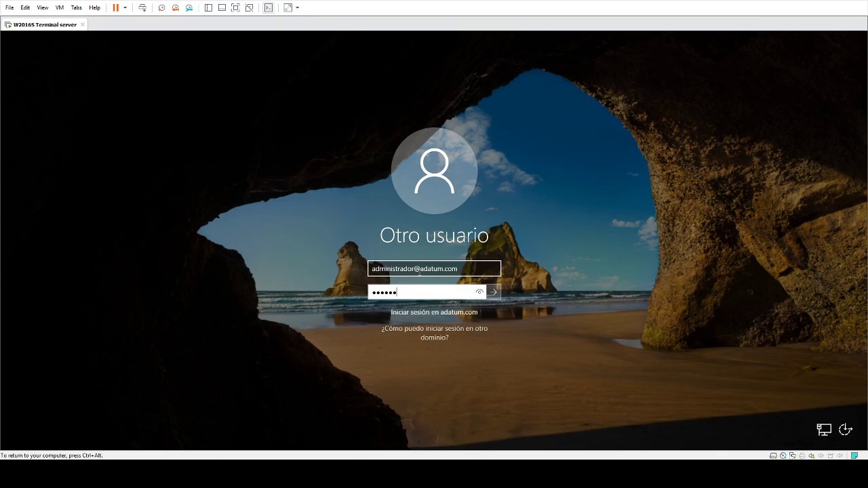This screenshot has width=868, height=488.
Task: Revert VM to previous snapshot icon
Action: pos(175,7)
